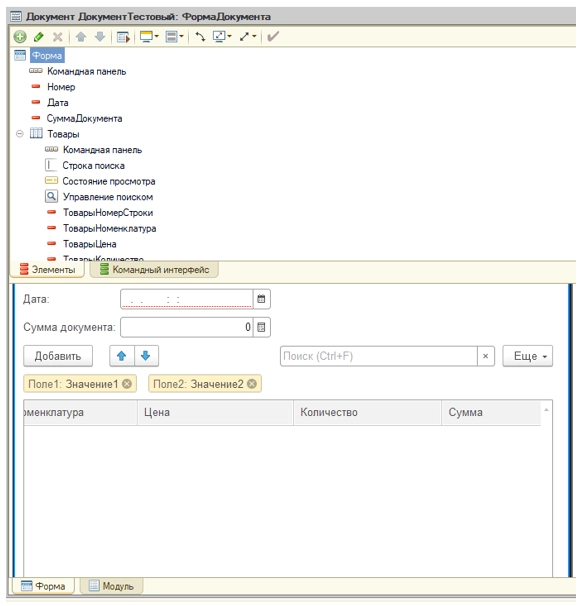This screenshot has width=581, height=606.
Task: Open the monitor icon dropdown in toolbar
Action: tap(149, 37)
